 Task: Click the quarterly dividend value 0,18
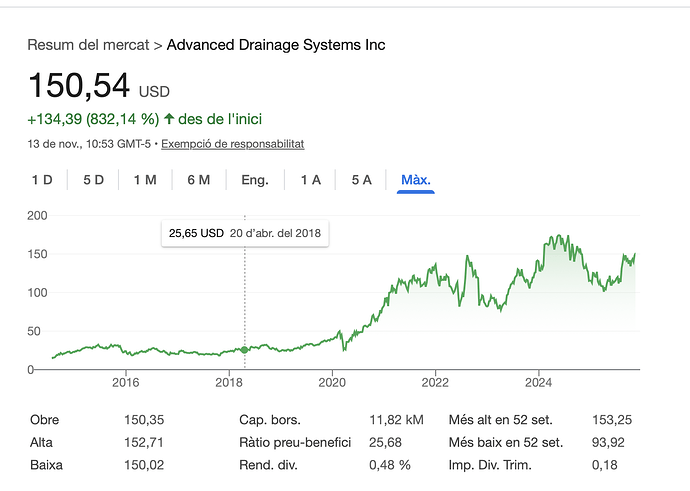(x=605, y=465)
